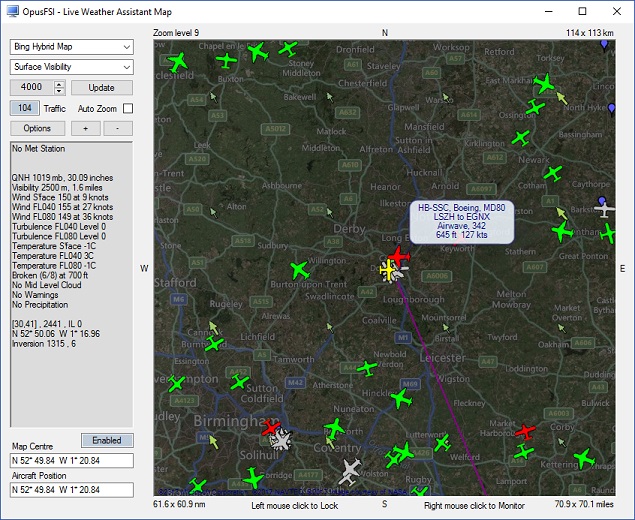Image resolution: width=635 pixels, height=520 pixels.
Task: Enable the Auto Zoom checkbox
Action: pos(128,109)
